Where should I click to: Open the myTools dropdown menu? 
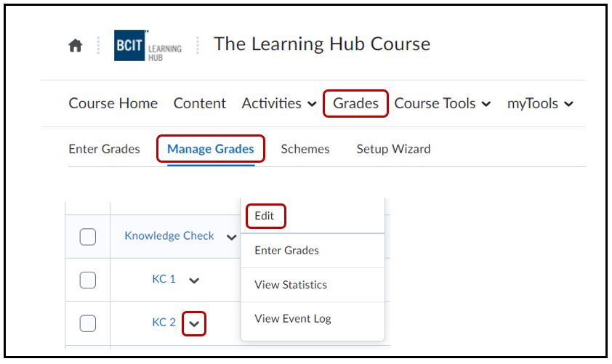coord(540,103)
